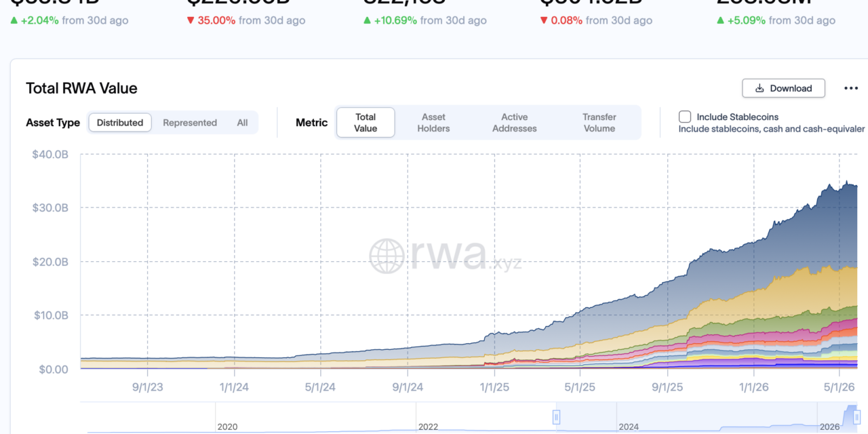Choose the All asset type
Viewport: 868px width, 434px height.
pos(242,123)
